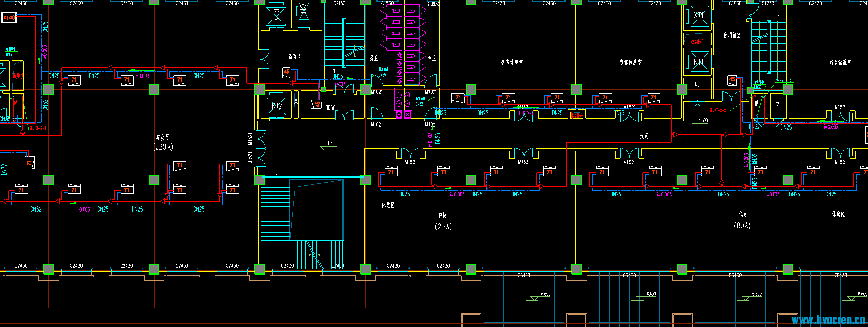Open the www.hvacren.cn watermark link
Viewport: 868px width, 327px height.
tap(828, 320)
